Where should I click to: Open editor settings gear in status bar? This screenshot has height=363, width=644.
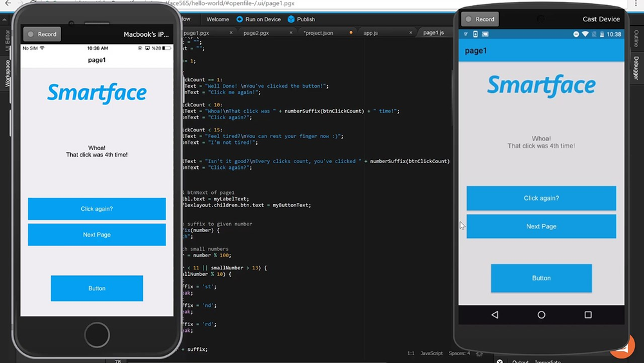tap(479, 353)
